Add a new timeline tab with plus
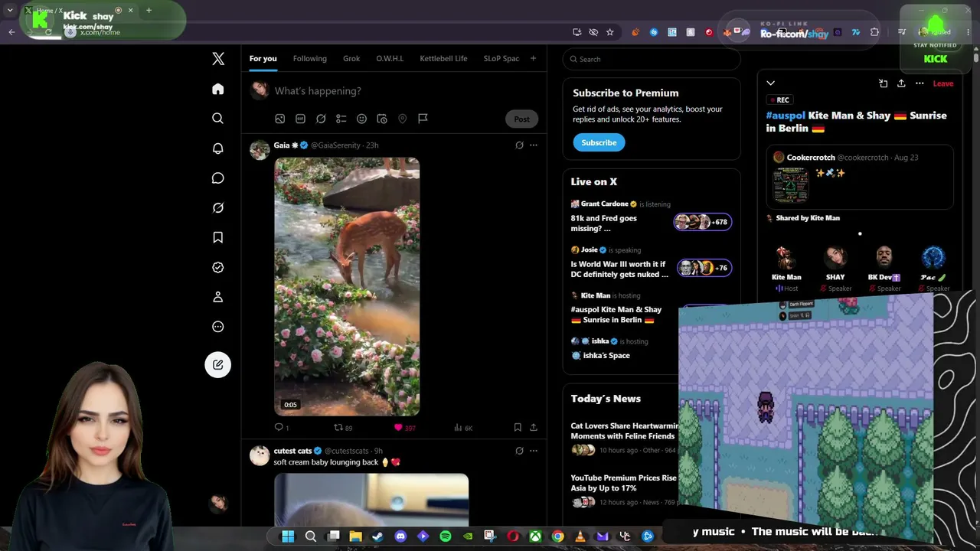 (534, 59)
